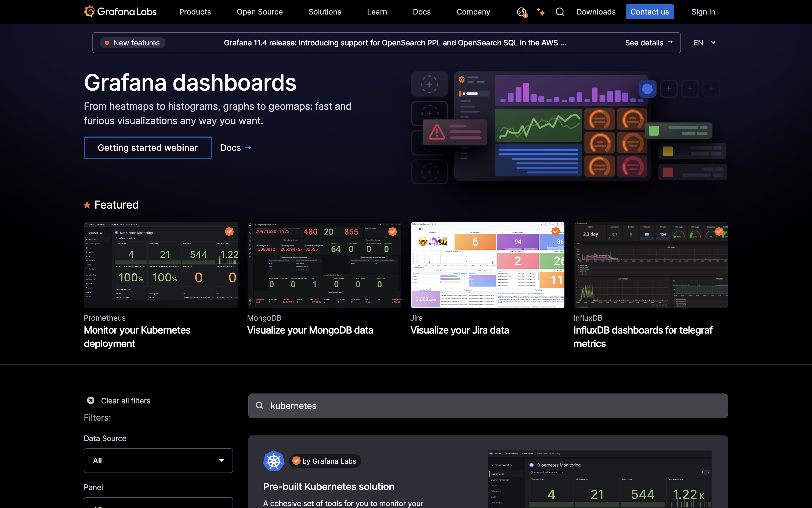Open the Learn menu
This screenshot has width=812, height=508.
(x=377, y=12)
